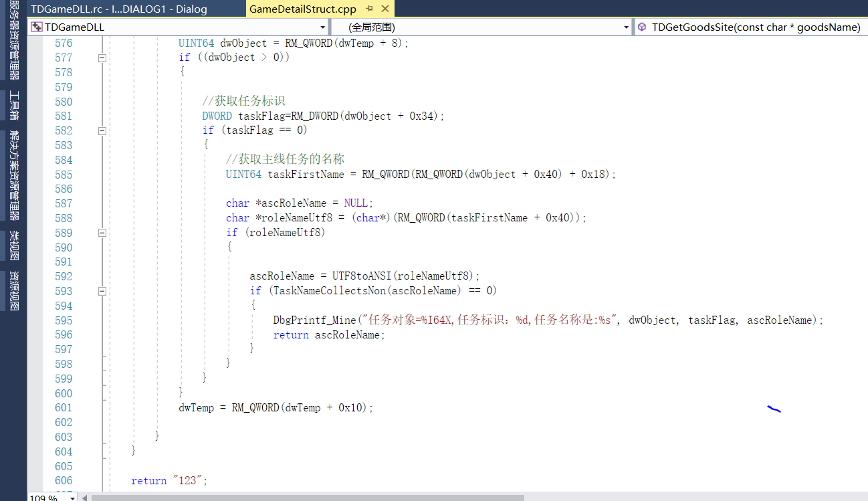
Task: Collapse the roleNameUtf8 if-block at line 589
Action: tap(102, 233)
